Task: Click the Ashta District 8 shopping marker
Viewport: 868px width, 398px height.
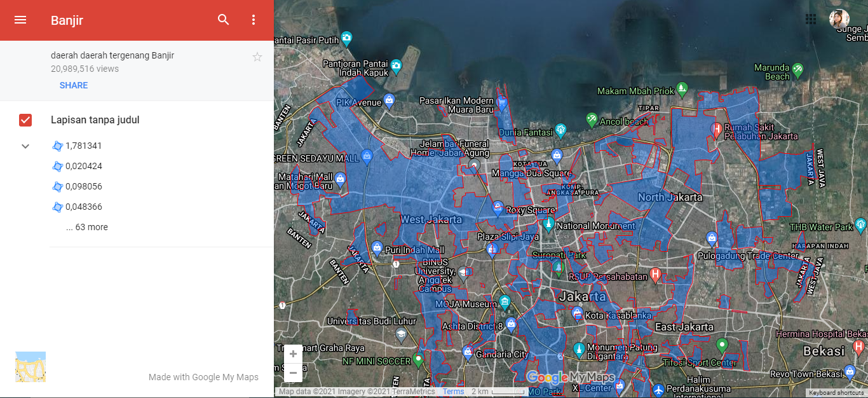Action: [512, 323]
